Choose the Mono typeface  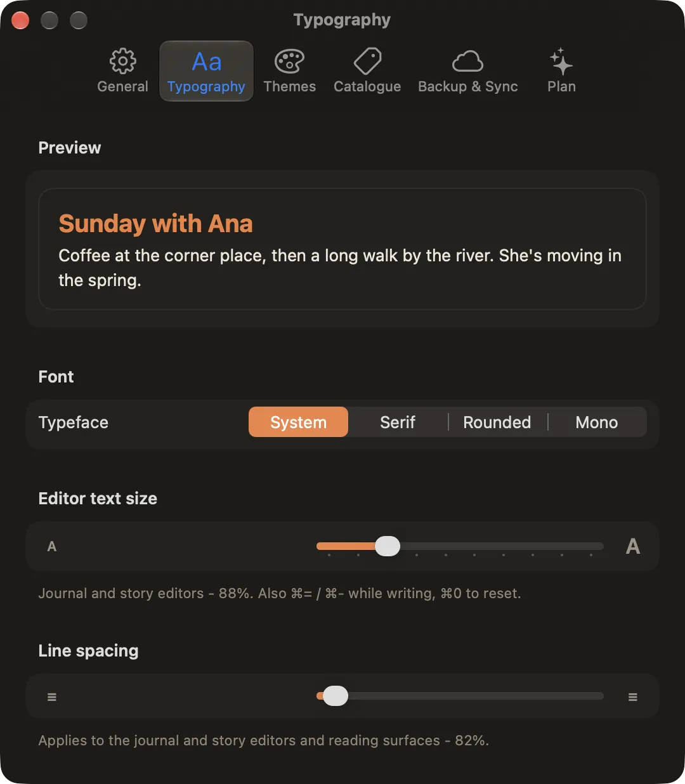coord(597,422)
